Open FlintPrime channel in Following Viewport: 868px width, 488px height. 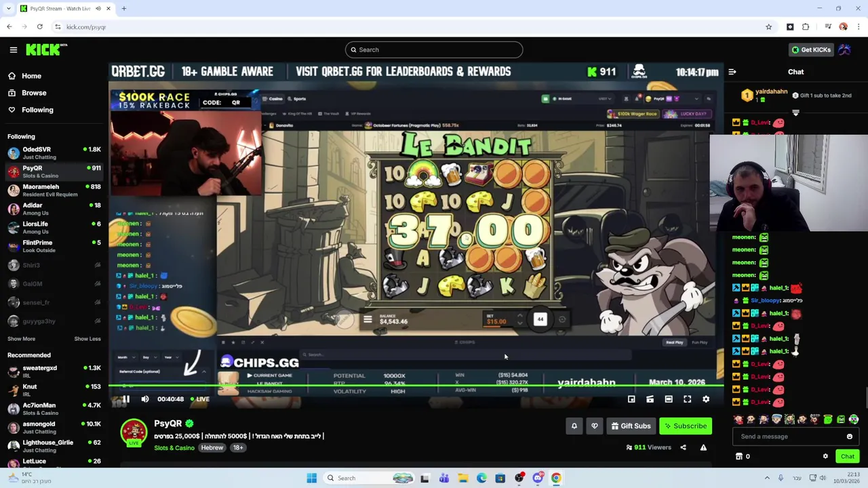54,246
